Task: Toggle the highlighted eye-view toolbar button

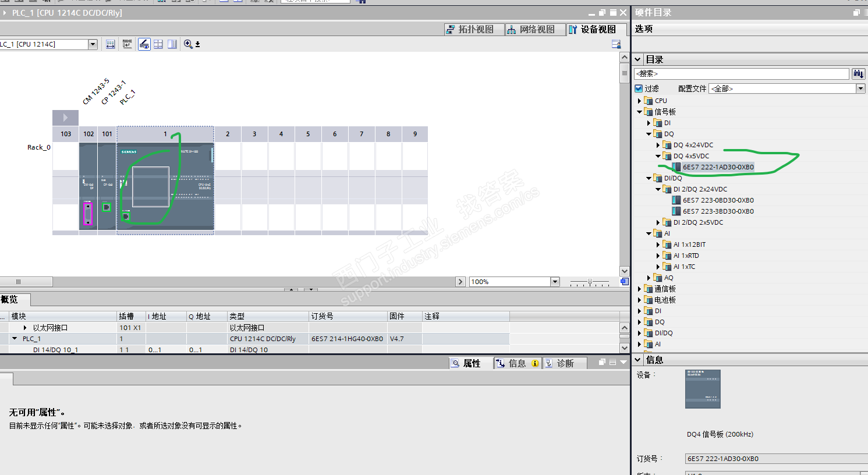Action: [144, 44]
